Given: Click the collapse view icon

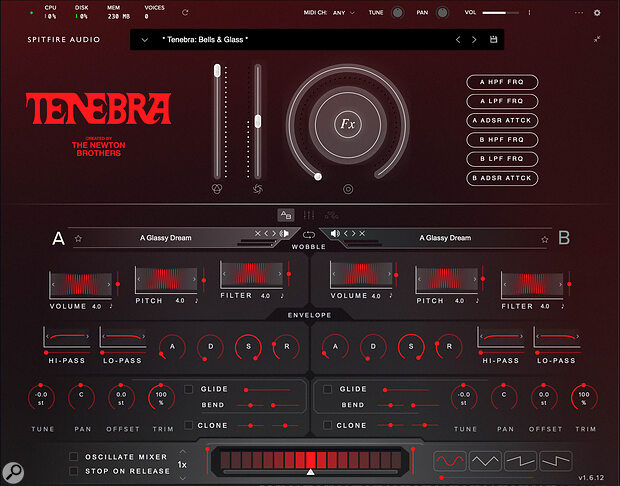Looking at the screenshot, I should click(597, 39).
